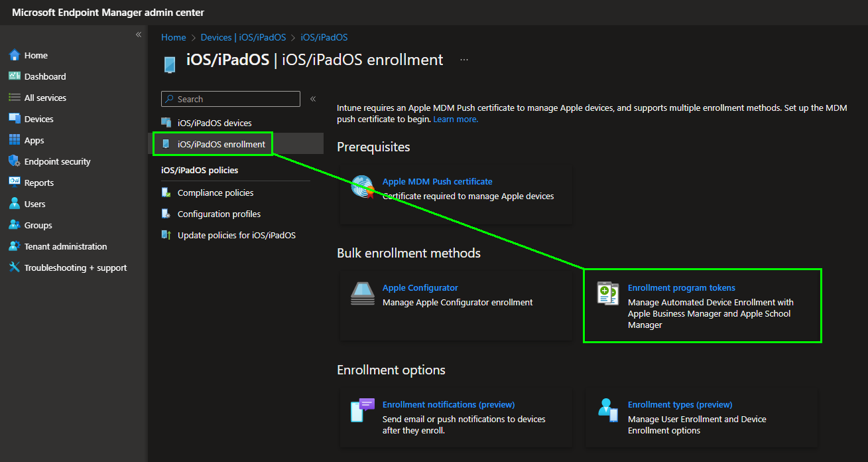Viewport: 868px width, 462px height.
Task: Click the Enrollment types person icon
Action: [x=608, y=410]
